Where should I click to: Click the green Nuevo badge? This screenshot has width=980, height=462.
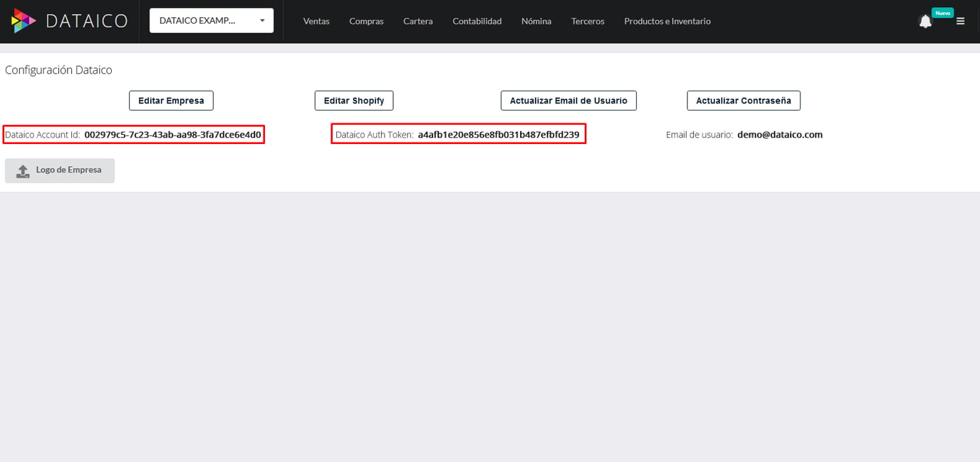tap(942, 12)
